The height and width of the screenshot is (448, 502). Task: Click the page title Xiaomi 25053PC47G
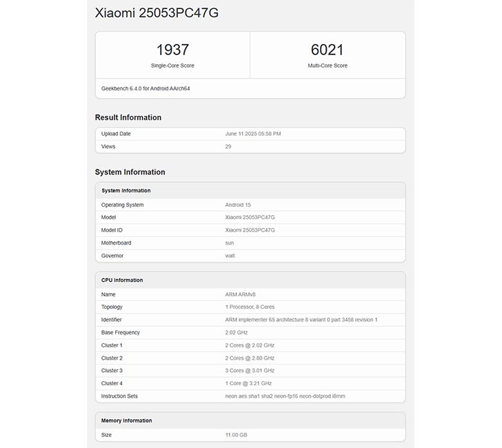157,13
